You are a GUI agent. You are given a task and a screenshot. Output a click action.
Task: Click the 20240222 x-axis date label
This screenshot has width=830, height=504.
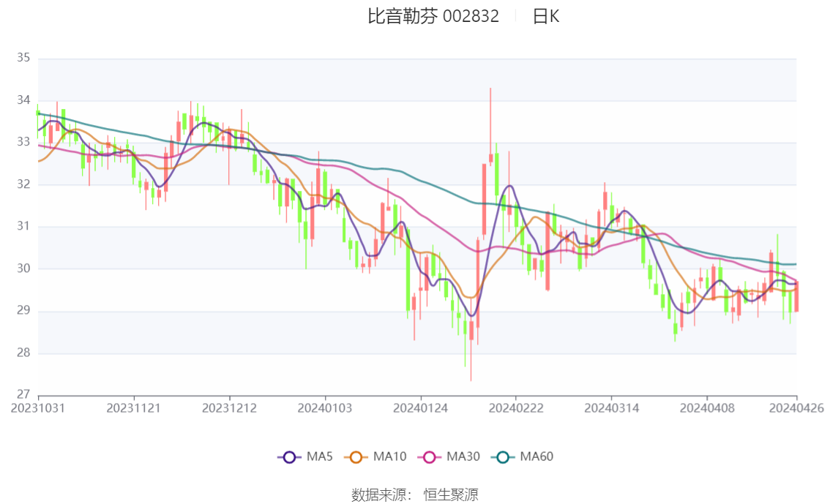tap(515, 407)
